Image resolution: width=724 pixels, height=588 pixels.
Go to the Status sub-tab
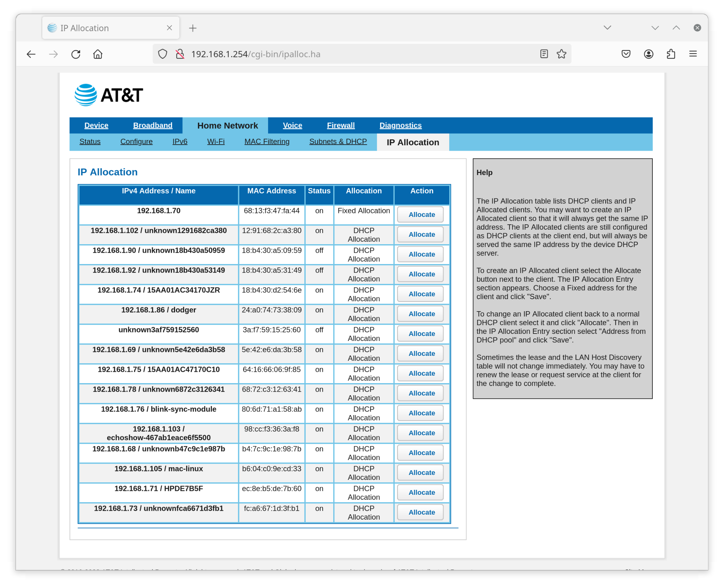click(90, 142)
